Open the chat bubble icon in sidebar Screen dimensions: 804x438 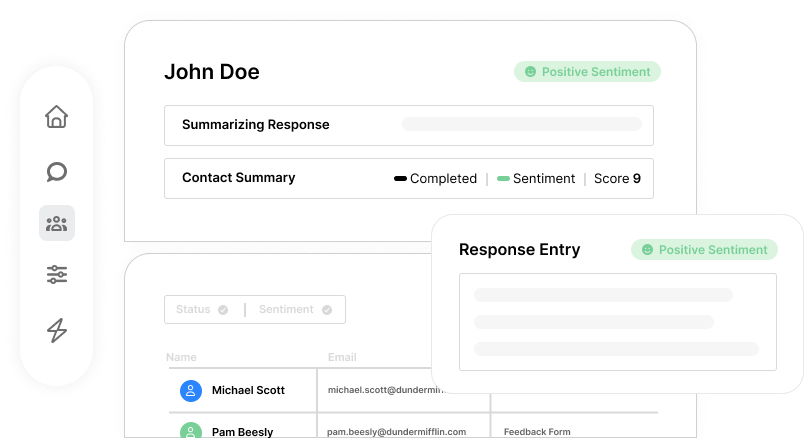(x=57, y=171)
